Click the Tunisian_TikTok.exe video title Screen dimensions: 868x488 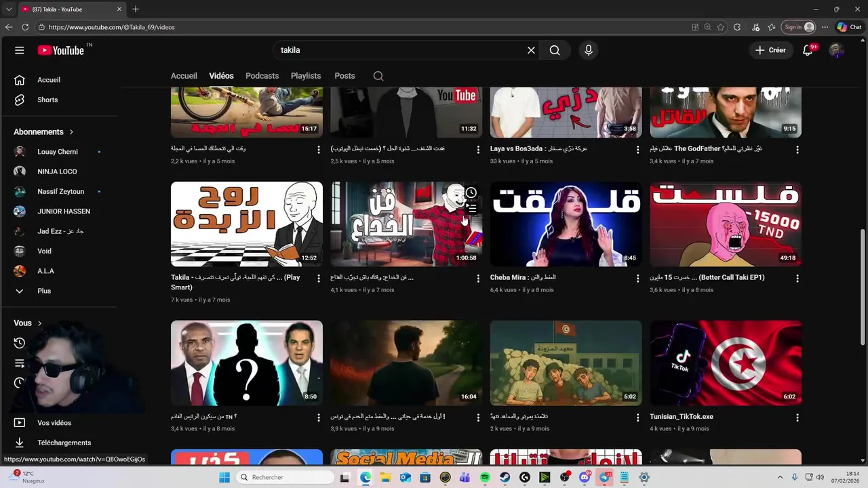(682, 417)
